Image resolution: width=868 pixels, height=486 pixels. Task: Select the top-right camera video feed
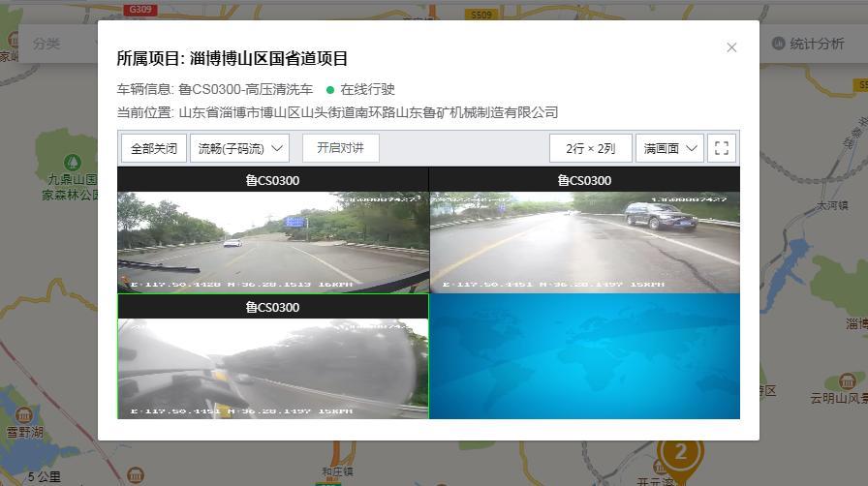(x=584, y=242)
